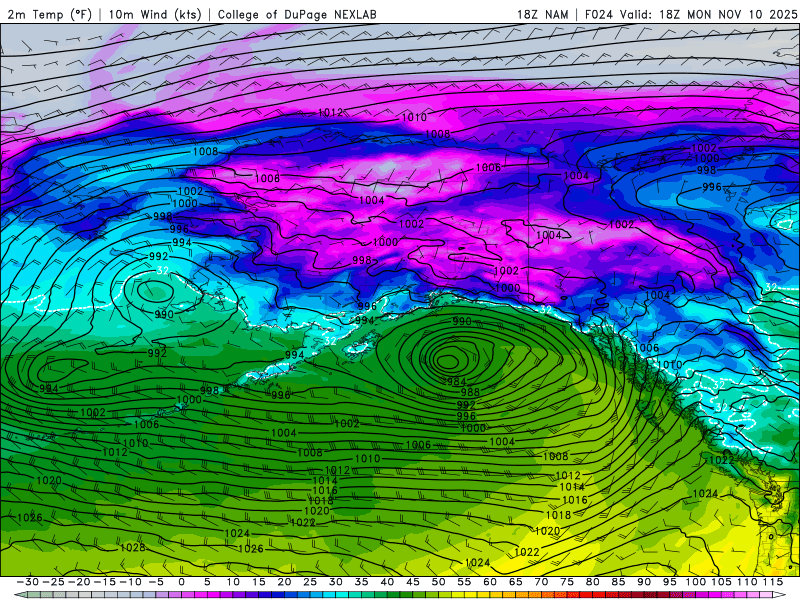
Task: Click the 35 value on the temperature scale
Action: 361,582
